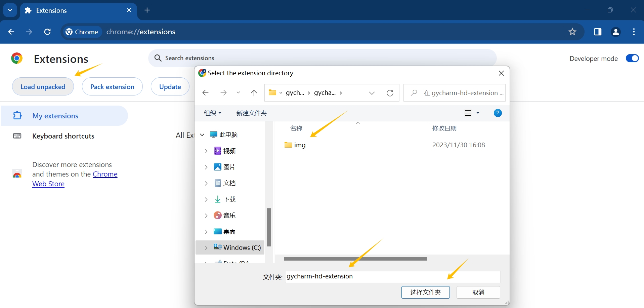Open the help question mark button
The height and width of the screenshot is (308, 644).
tap(498, 113)
